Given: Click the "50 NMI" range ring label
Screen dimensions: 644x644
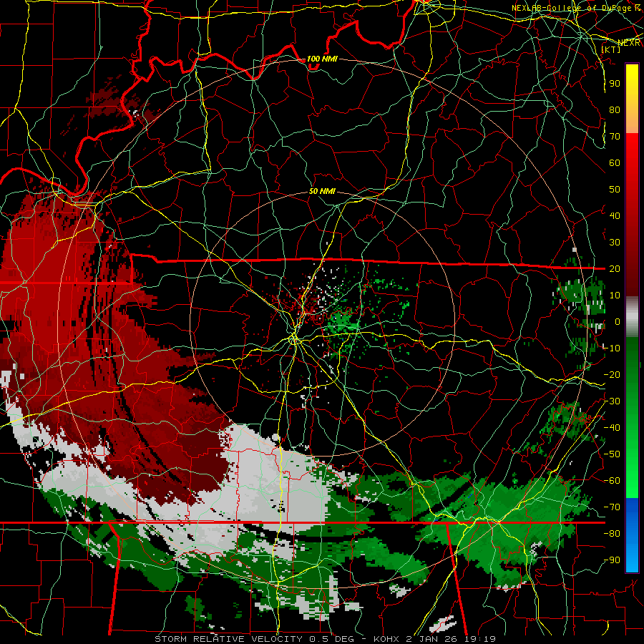Looking at the screenshot, I should click(322, 191).
